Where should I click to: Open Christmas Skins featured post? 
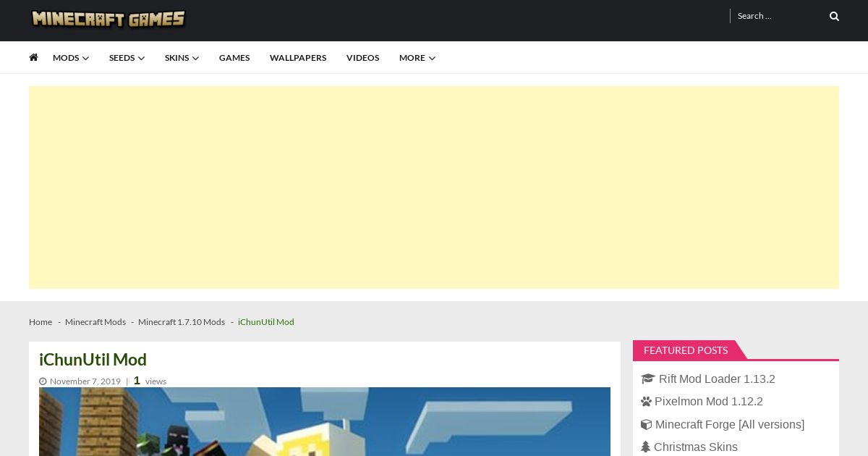[x=696, y=447]
